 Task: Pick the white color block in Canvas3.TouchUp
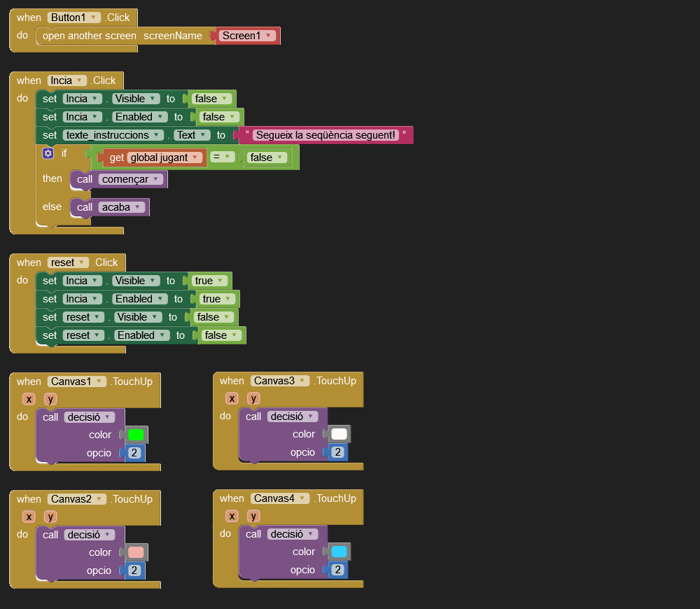(x=339, y=435)
